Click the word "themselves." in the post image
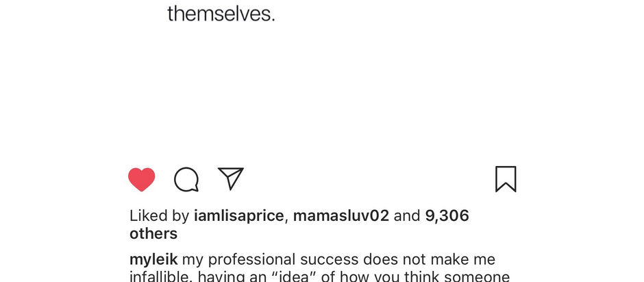Viewport: 644px width, 282px height. [221, 14]
